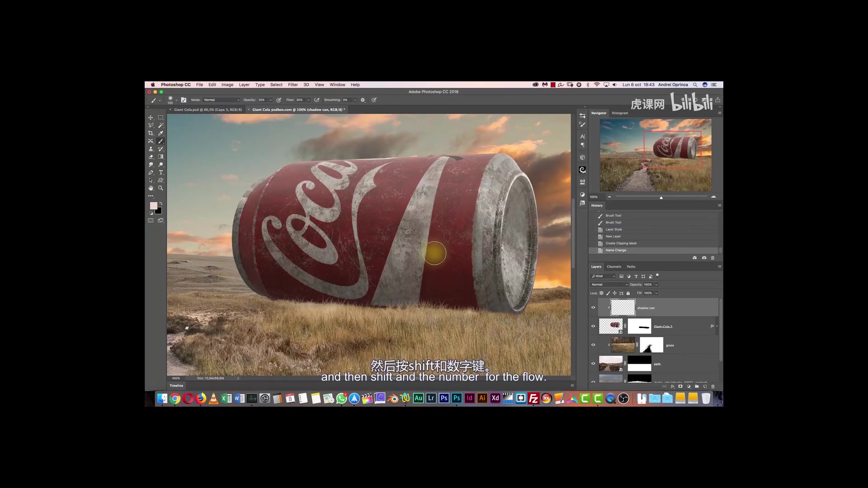This screenshot has height=488, width=868.
Task: Select the Path Selection tool
Action: [151, 180]
